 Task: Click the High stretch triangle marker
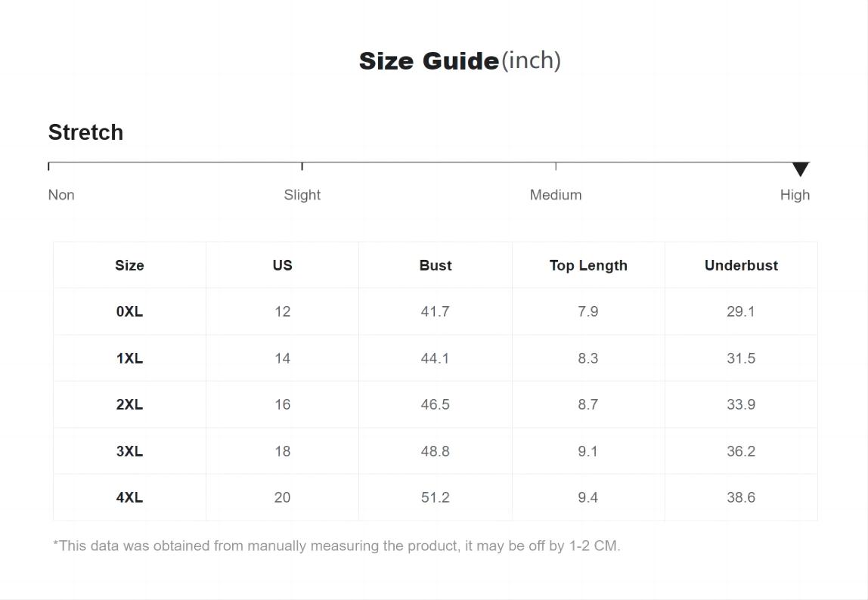pos(801,169)
